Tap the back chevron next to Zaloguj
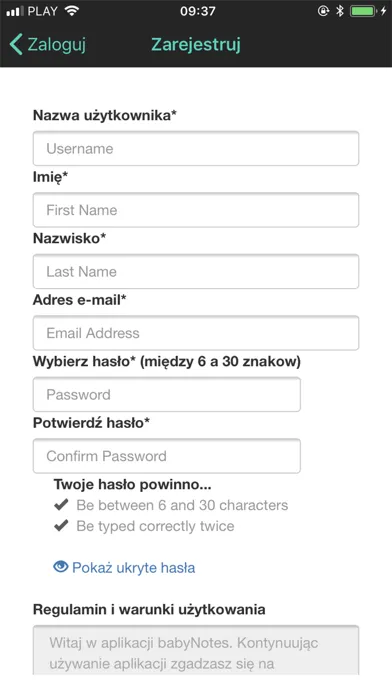The width and height of the screenshot is (392, 696). coord(16,45)
